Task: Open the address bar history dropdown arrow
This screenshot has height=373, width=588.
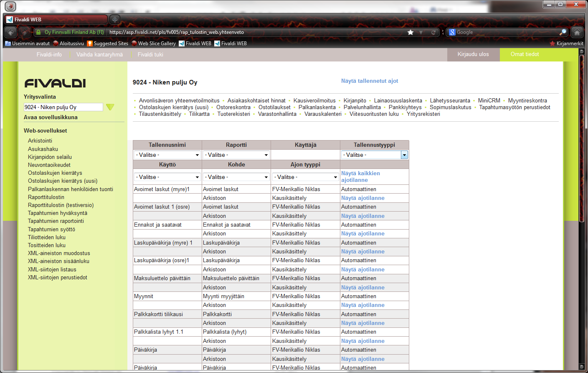Action: (x=421, y=32)
